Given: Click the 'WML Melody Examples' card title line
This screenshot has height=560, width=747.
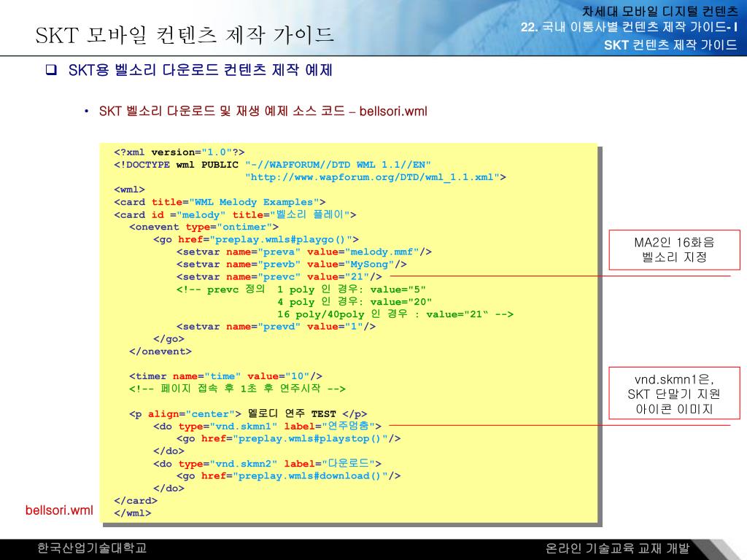Looking at the screenshot, I should pos(220,202).
